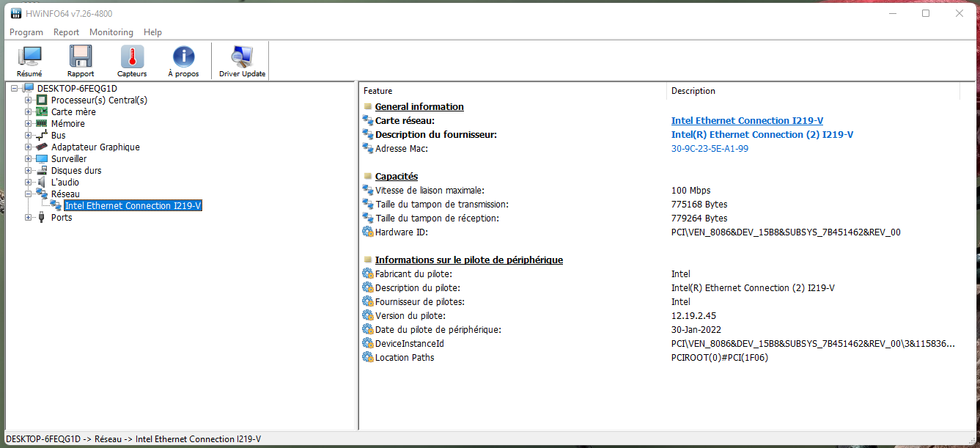Click the Mémoire module icon

pyautogui.click(x=42, y=124)
